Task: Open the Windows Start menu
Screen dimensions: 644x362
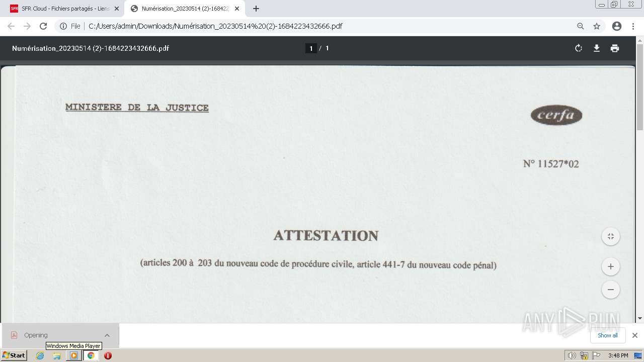Action: [14, 355]
